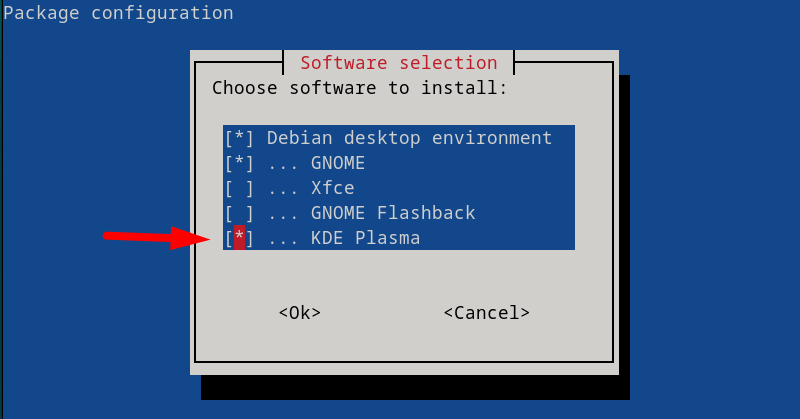Confirm selection with the Ok button

(299, 313)
